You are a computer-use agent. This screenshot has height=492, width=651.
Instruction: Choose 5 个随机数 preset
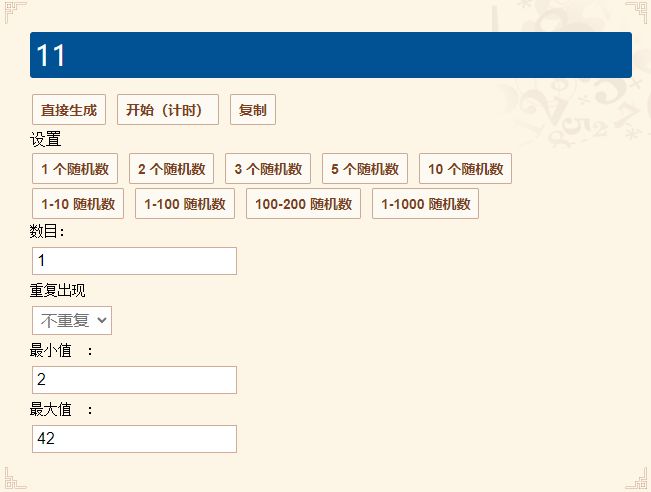[x=365, y=169]
